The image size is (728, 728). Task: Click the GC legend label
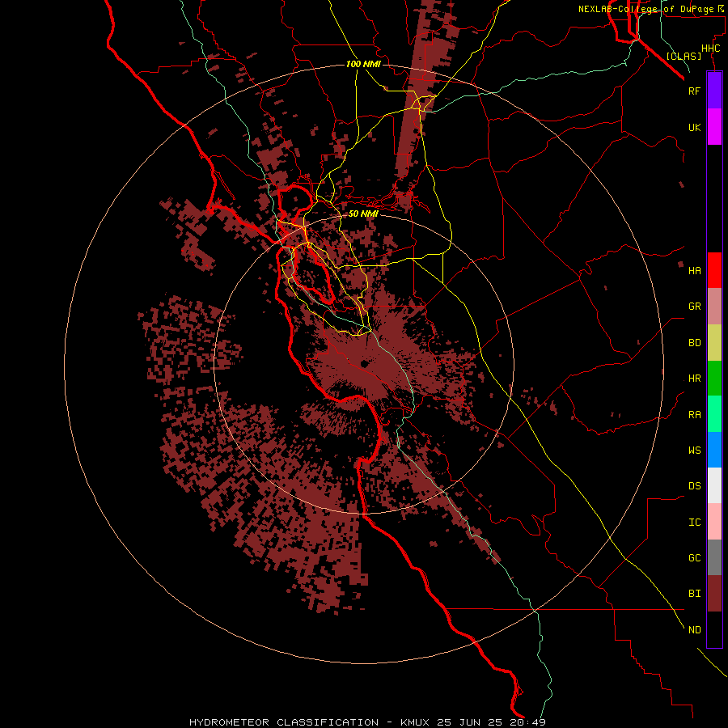coord(694,557)
